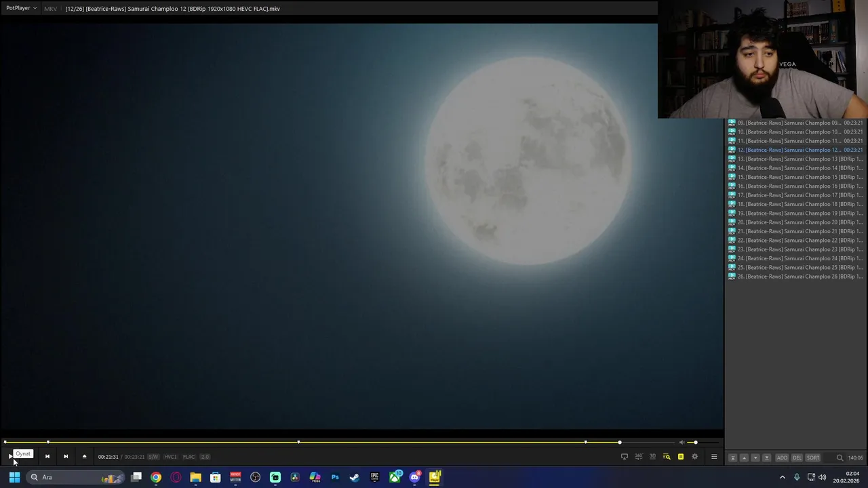Skip to the previous track

click(x=47, y=457)
